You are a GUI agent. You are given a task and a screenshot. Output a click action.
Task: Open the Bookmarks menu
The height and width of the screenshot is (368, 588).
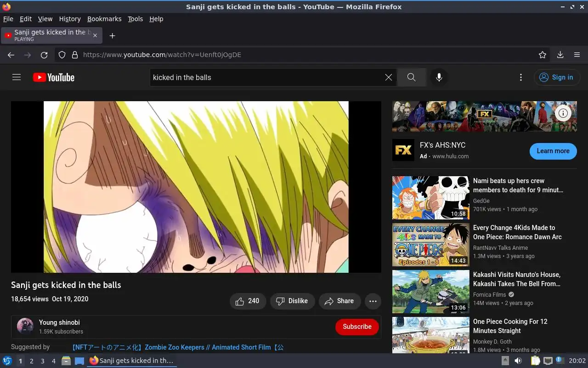point(104,19)
